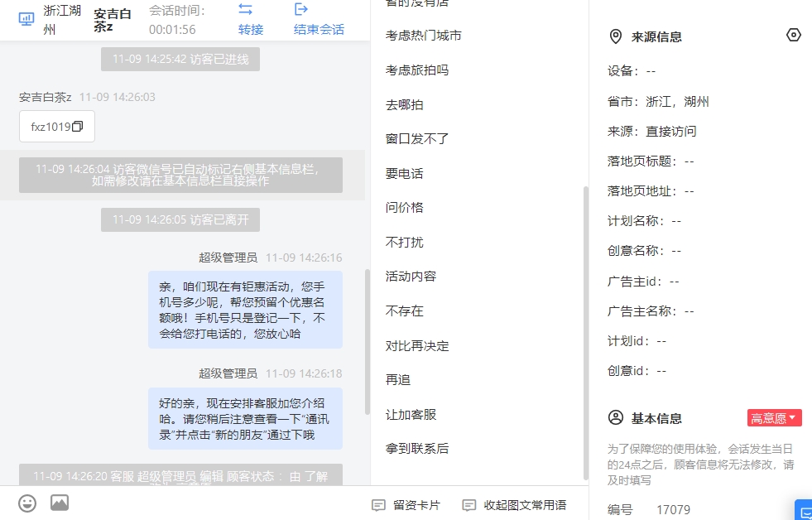This screenshot has width=812, height=520.
Task: Click the 编辑 顾客状态 system log entry
Action: pyautogui.click(x=180, y=476)
